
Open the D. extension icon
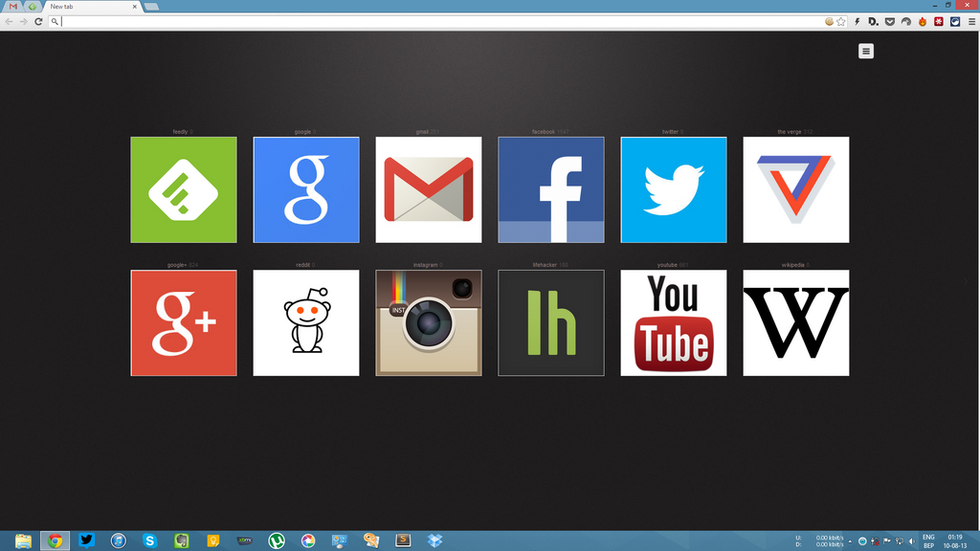pos(874,22)
